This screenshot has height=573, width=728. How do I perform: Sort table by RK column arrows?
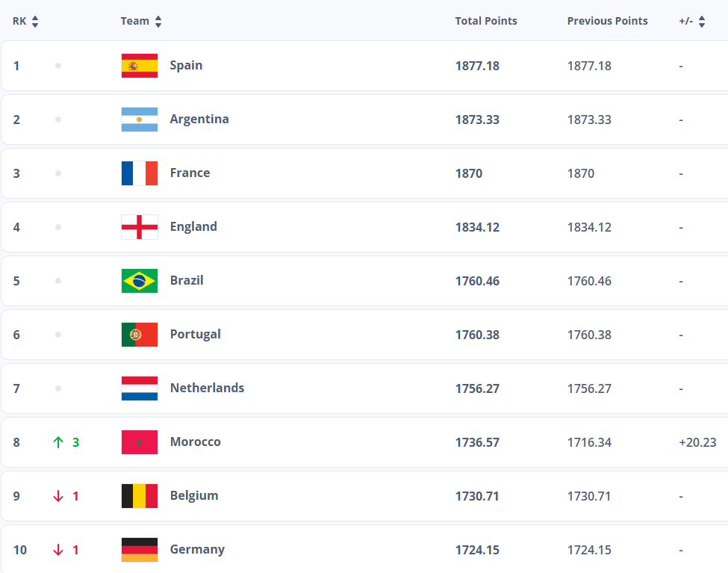35,22
